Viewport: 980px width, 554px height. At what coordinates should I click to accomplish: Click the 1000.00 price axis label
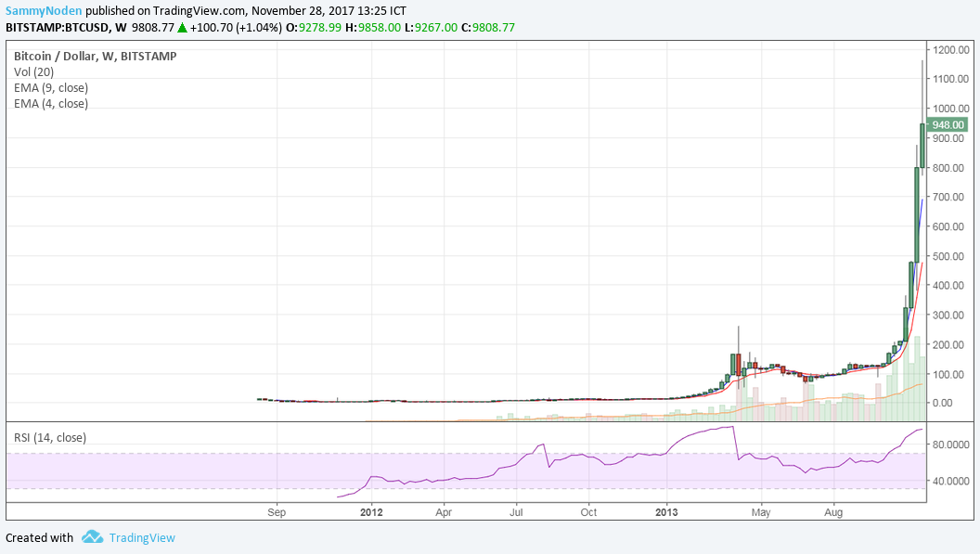[951, 109]
